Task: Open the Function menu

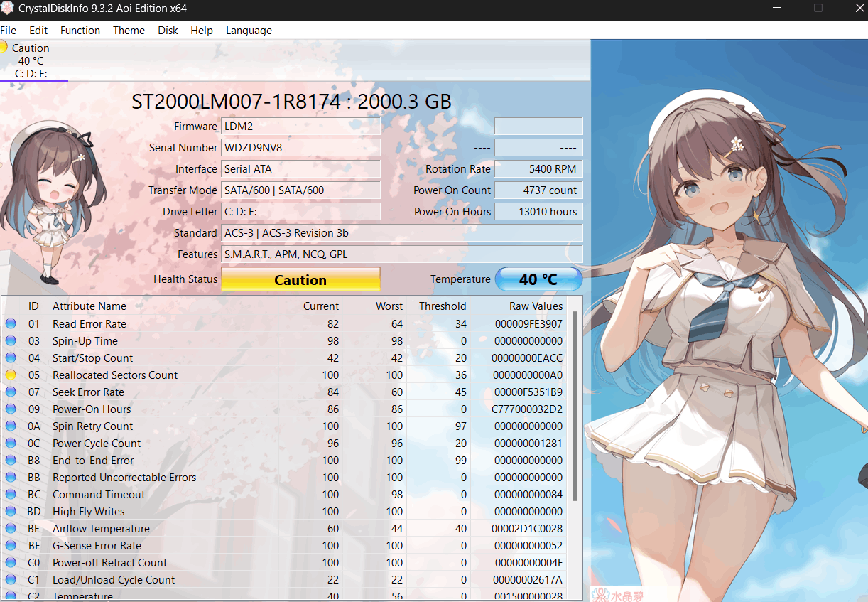Action: 80,31
